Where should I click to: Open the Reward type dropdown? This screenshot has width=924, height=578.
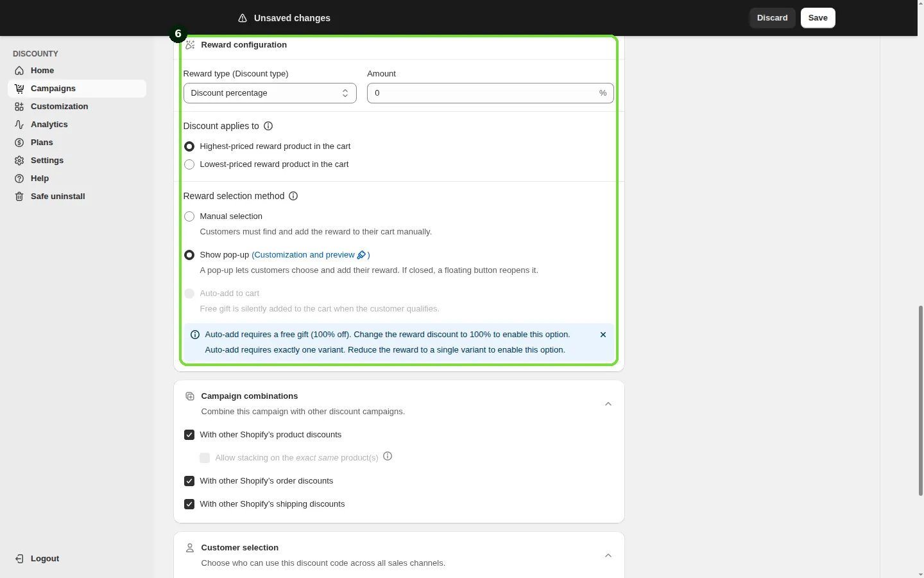(x=270, y=93)
